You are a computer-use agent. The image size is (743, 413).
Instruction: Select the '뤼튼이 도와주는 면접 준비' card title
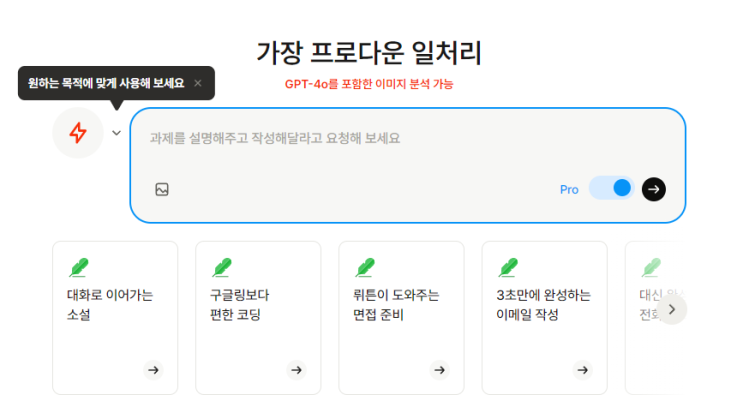396,305
